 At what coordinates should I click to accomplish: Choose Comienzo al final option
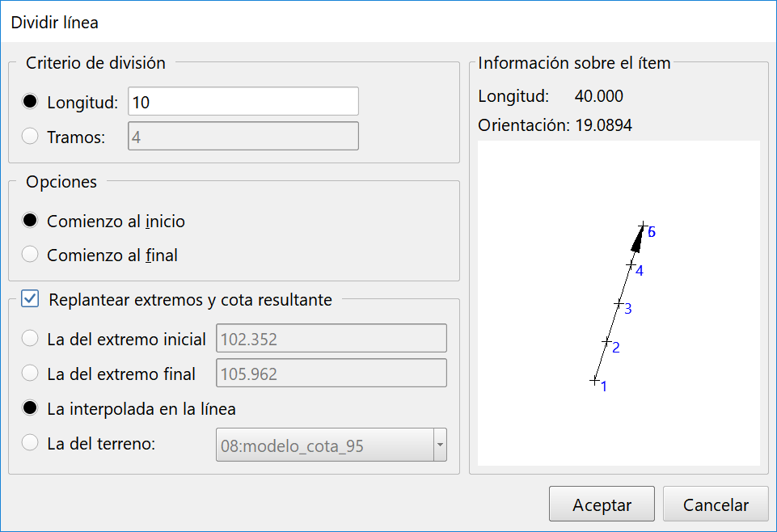(x=29, y=255)
